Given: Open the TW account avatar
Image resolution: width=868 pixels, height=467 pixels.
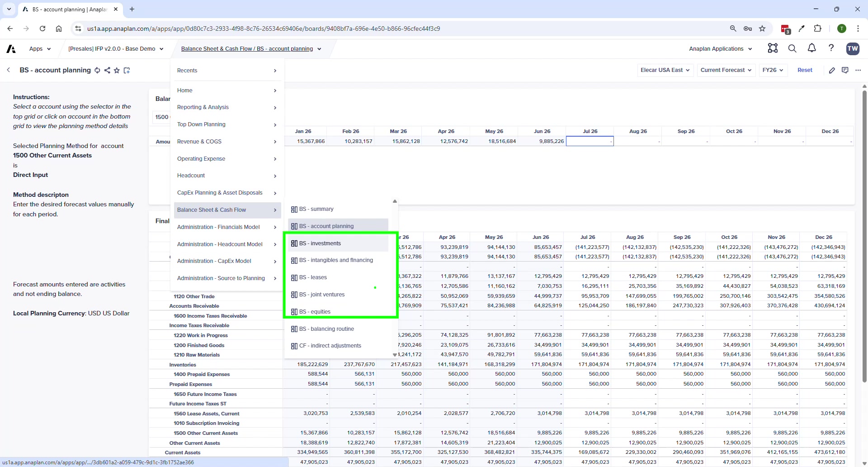Looking at the screenshot, I should coord(853,48).
